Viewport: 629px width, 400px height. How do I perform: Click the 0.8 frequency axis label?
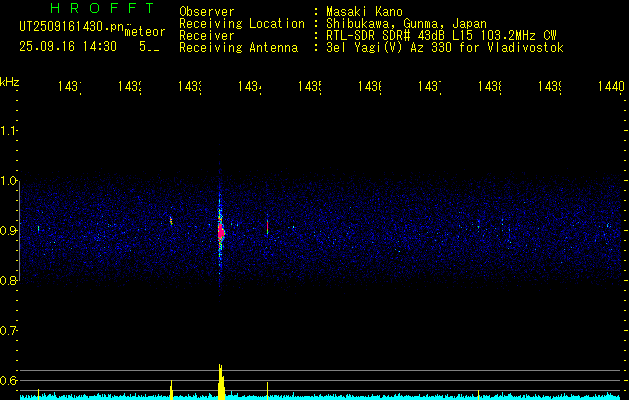click(10, 281)
